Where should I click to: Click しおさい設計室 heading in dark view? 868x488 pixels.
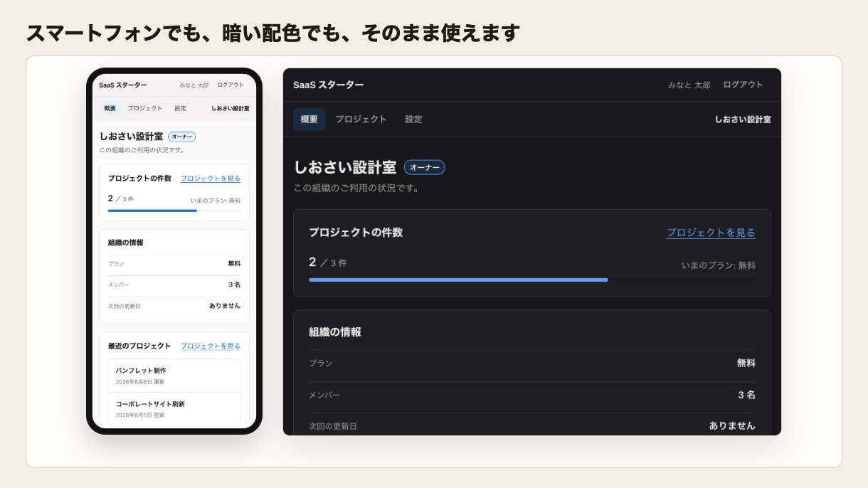(x=345, y=167)
